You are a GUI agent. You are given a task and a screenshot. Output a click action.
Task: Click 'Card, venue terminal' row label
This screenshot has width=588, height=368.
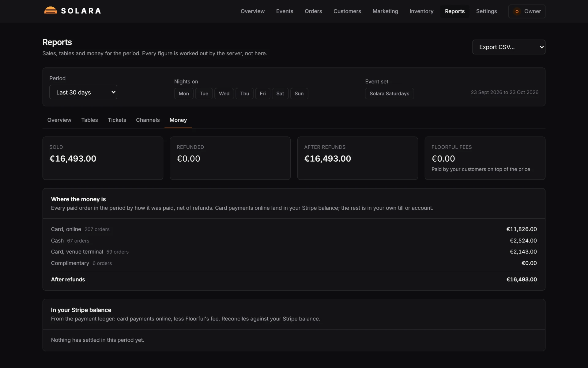(x=77, y=252)
